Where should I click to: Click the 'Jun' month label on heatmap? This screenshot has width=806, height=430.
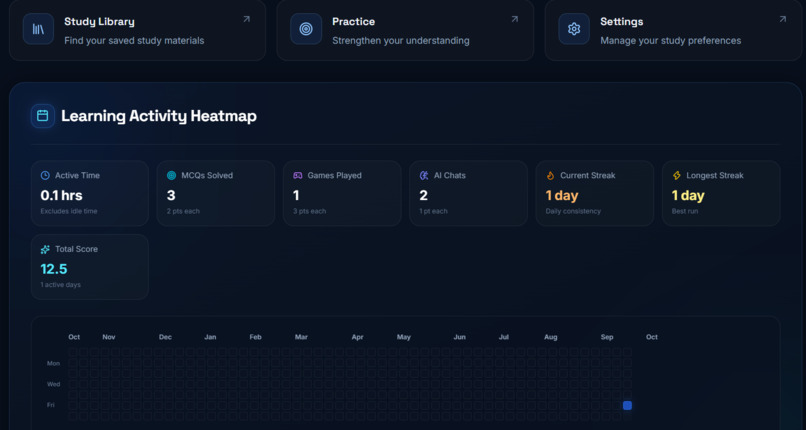(460, 337)
